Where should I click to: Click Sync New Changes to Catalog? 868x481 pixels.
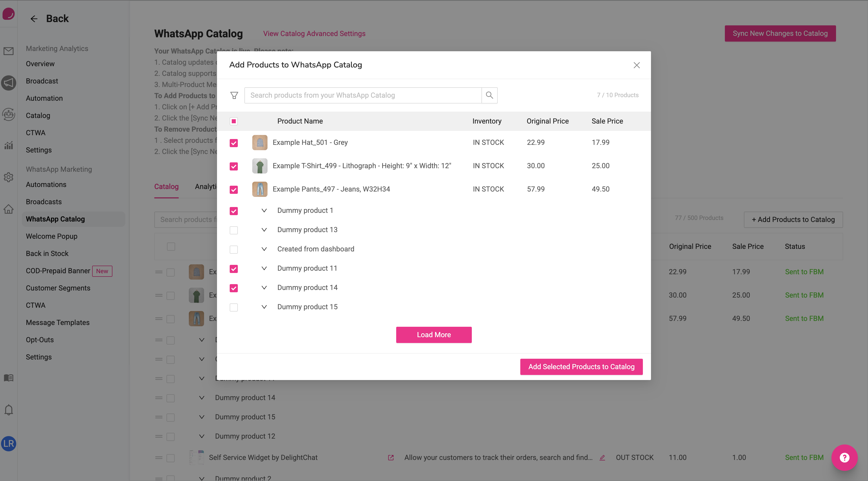tap(780, 33)
